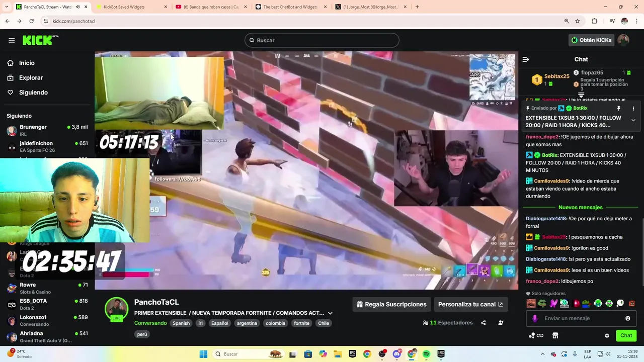Open the pinned message three-dot options
The image size is (644, 362).
pos(633,108)
